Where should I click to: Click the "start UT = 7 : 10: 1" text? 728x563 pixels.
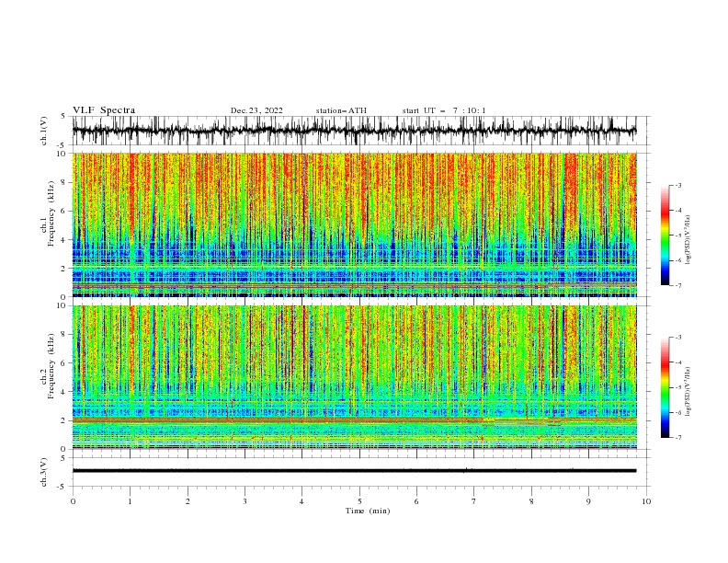pyautogui.click(x=444, y=110)
